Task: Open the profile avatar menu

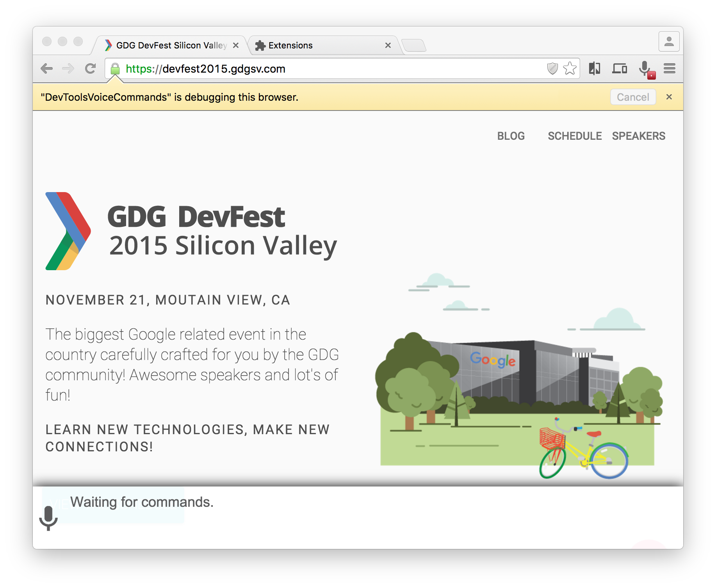Action: (669, 41)
